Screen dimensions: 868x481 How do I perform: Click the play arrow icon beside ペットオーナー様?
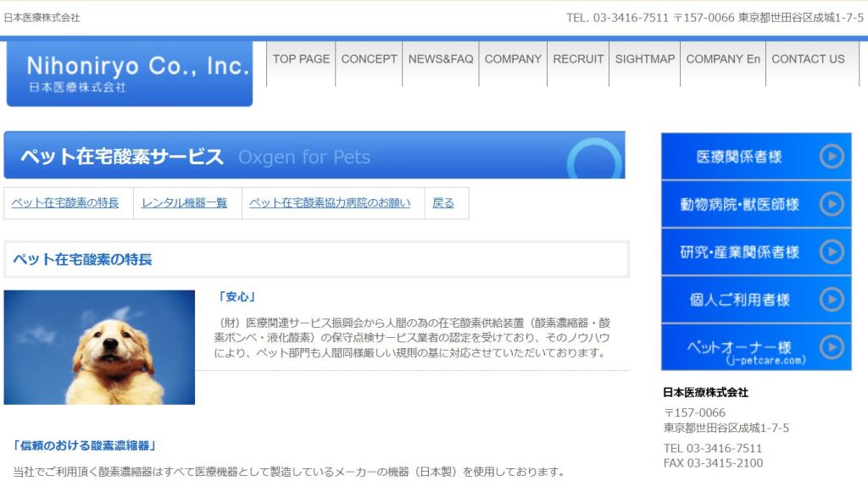(832, 347)
